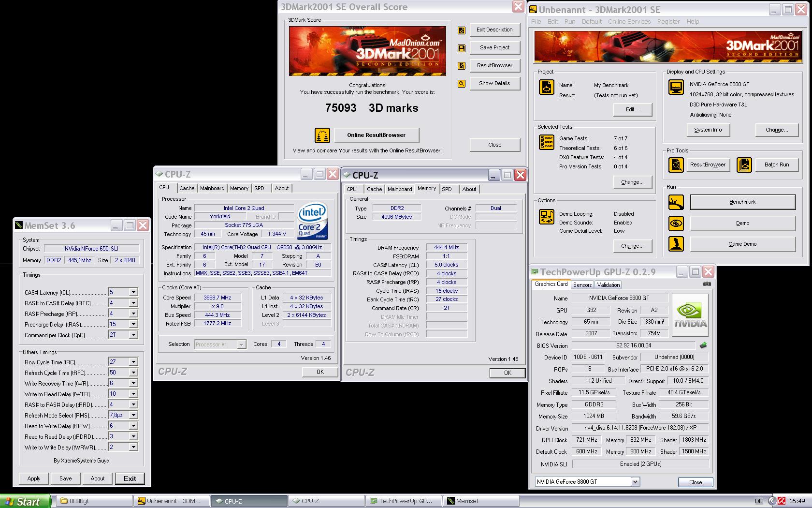The image size is (812, 508).
Task: Open Cache tab in left CPU-Z window
Action: [x=187, y=189]
